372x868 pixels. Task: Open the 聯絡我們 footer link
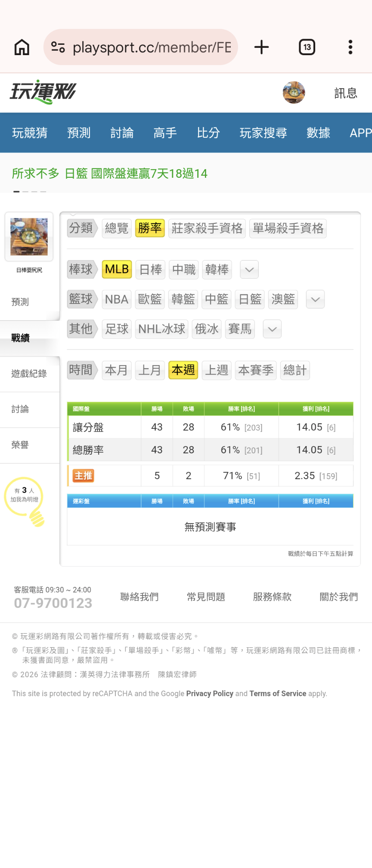click(139, 597)
